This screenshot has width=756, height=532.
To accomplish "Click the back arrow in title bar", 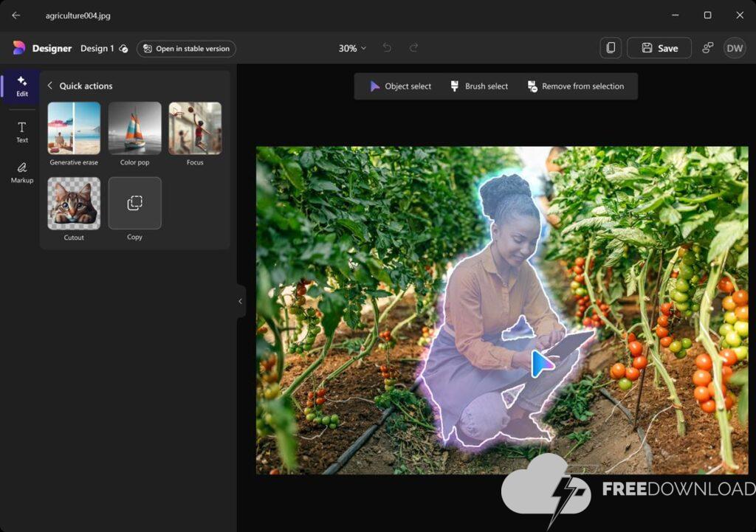I will coord(16,15).
